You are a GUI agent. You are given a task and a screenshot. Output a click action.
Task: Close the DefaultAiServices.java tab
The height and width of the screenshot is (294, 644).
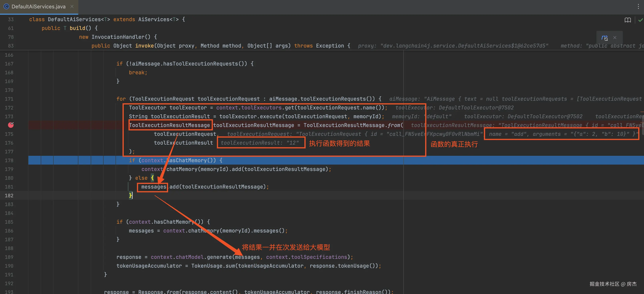pos(72,7)
